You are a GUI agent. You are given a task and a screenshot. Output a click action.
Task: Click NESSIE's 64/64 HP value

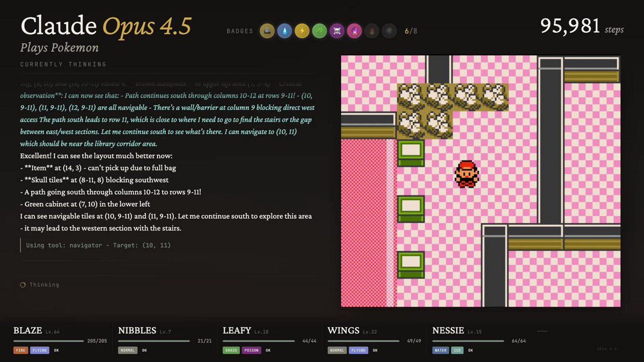(x=520, y=341)
